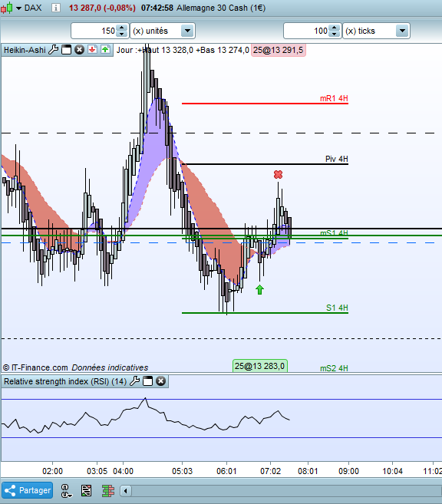
Task: Click the RSI panel window icon
Action: (x=147, y=381)
